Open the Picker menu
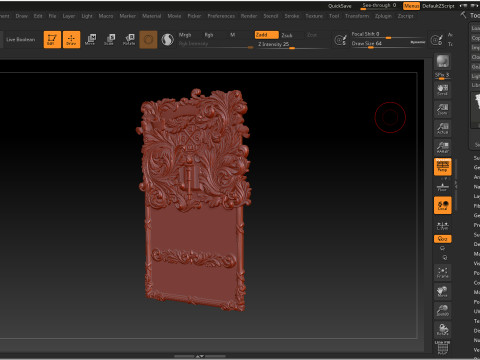The width and height of the screenshot is (480, 360). [194, 16]
